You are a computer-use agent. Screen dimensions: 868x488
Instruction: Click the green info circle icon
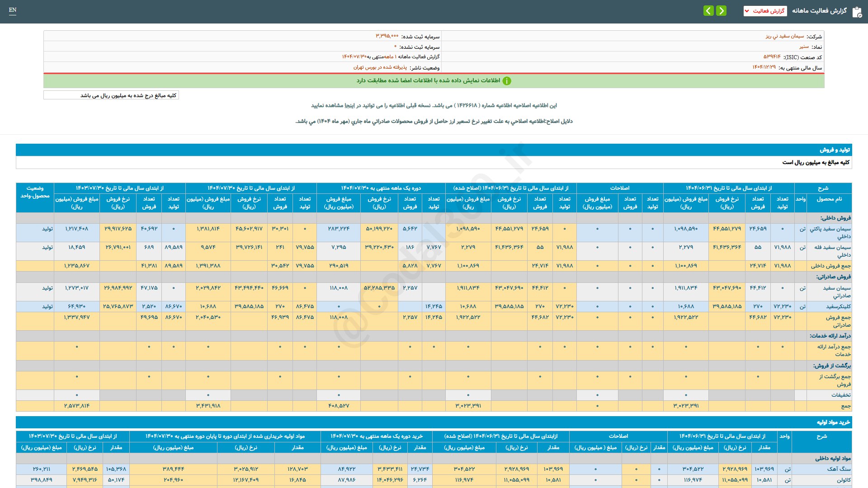click(507, 81)
